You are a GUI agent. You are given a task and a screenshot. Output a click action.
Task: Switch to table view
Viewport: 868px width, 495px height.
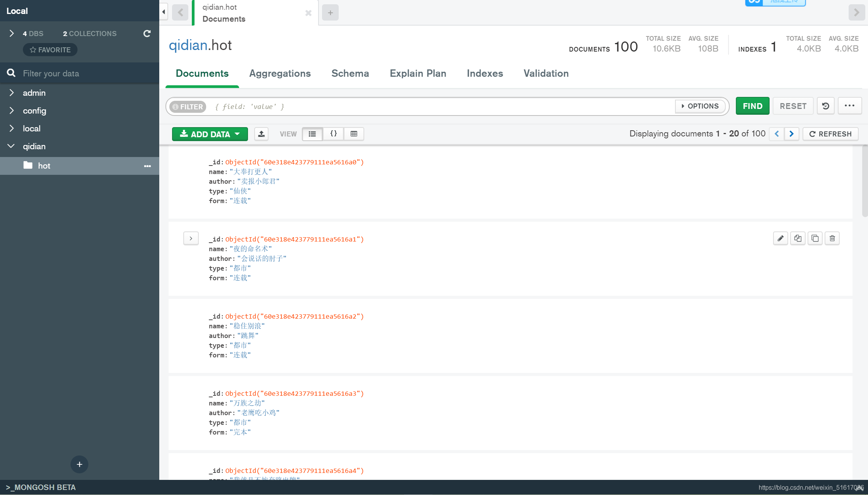(x=354, y=134)
